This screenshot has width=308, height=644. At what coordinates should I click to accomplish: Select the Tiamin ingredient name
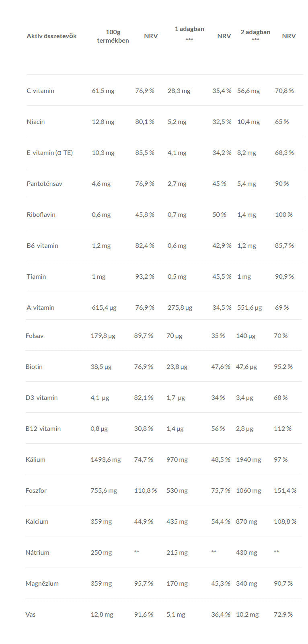(x=36, y=276)
